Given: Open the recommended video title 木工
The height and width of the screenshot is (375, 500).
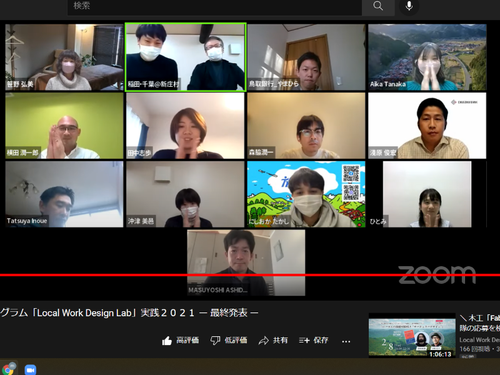Looking at the screenshot, I should pos(480,323).
